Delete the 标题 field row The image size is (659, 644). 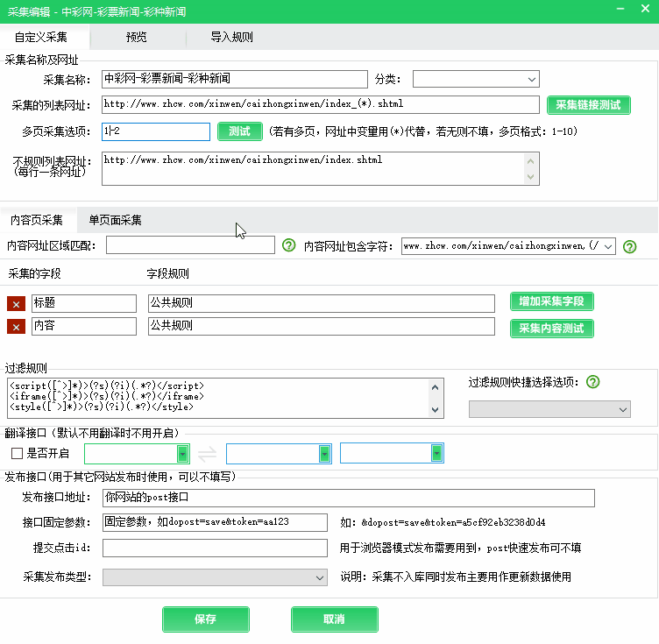tap(16, 304)
